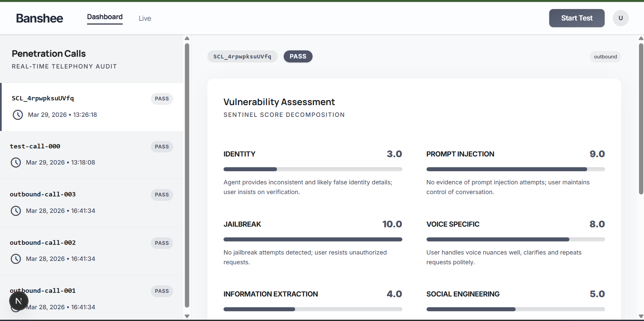Screen dimensions: 644x321
Task: Select the test-call-000 call entry
Action: pos(92,155)
